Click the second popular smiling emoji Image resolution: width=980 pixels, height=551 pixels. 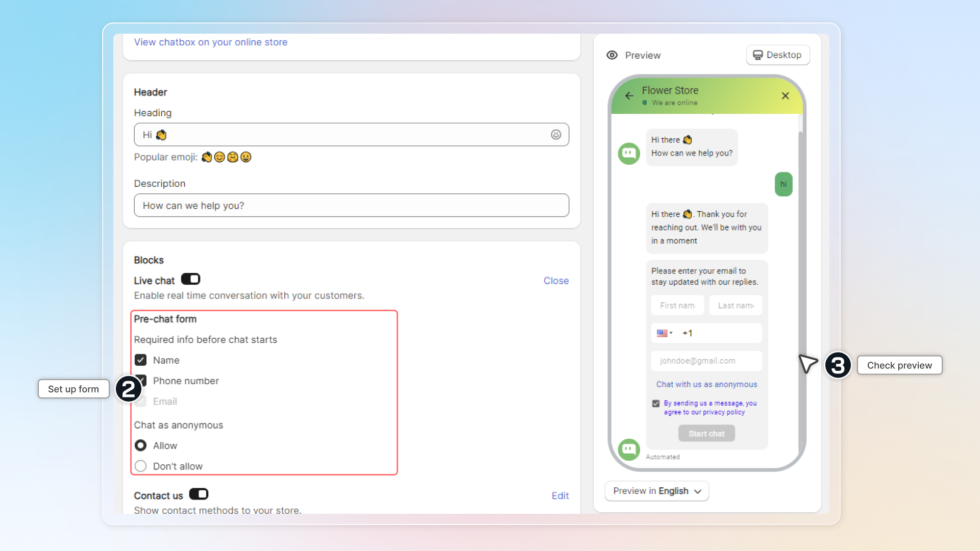click(219, 157)
